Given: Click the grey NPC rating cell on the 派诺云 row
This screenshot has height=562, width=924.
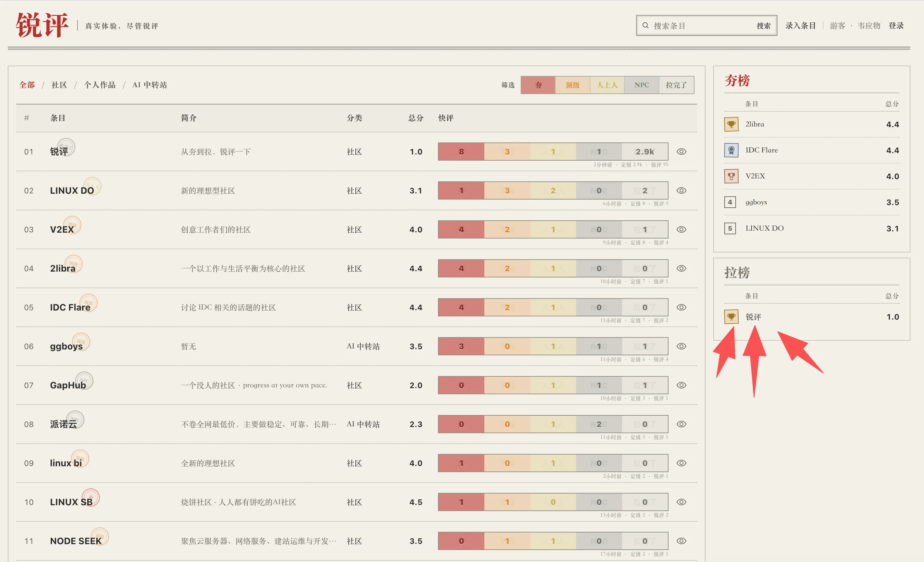Looking at the screenshot, I should tap(599, 424).
